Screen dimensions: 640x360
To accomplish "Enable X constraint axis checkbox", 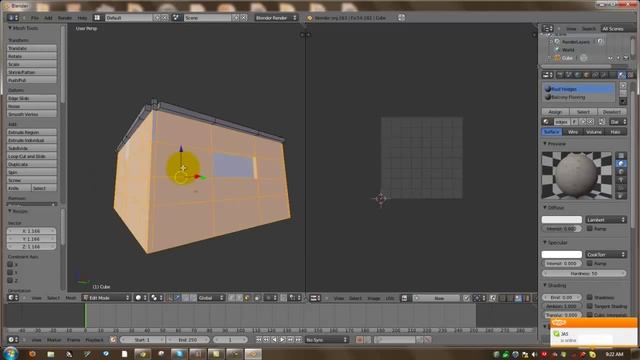I will click(10, 264).
